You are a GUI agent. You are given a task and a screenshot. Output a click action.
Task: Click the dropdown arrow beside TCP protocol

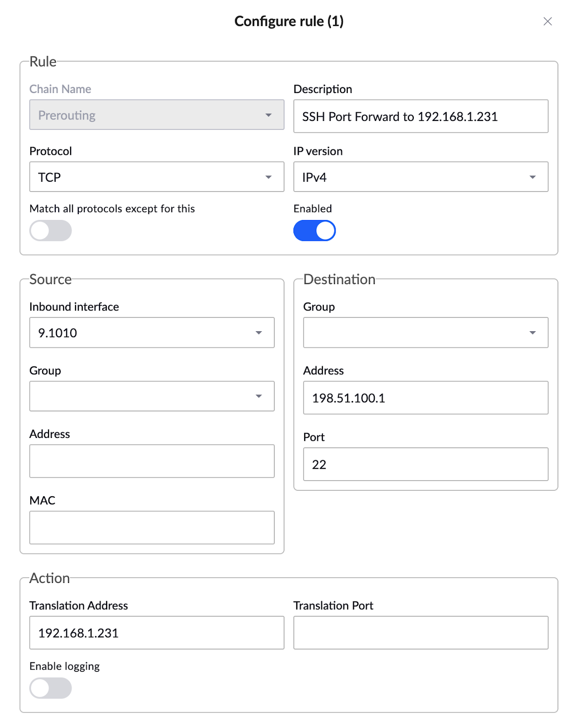[x=268, y=177]
